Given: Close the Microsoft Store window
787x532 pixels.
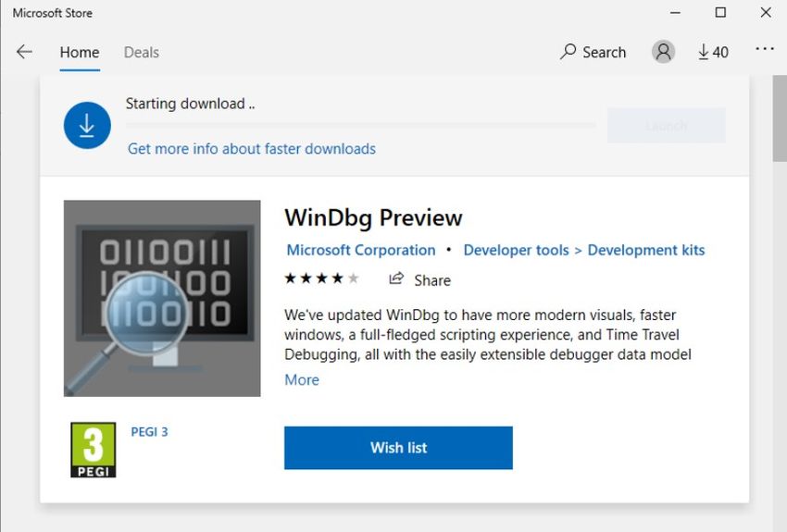Looking at the screenshot, I should (766, 13).
